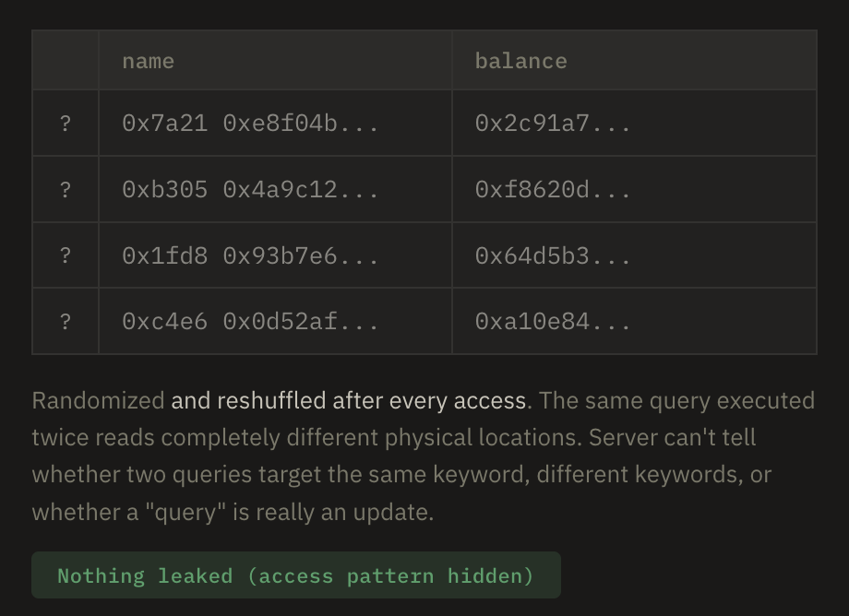This screenshot has width=849, height=616.
Task: Select the name cell 0xc4e6 0x0d52af...
Action: 250,322
